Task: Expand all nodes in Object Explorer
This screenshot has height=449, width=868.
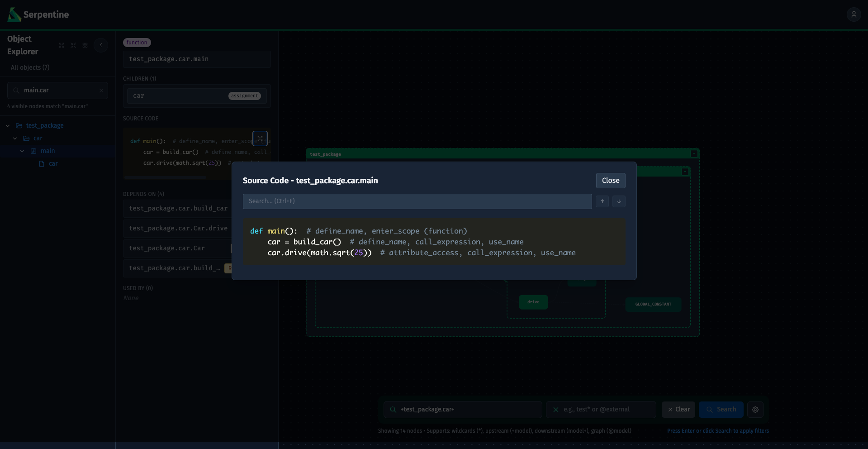Action: pyautogui.click(x=62, y=45)
